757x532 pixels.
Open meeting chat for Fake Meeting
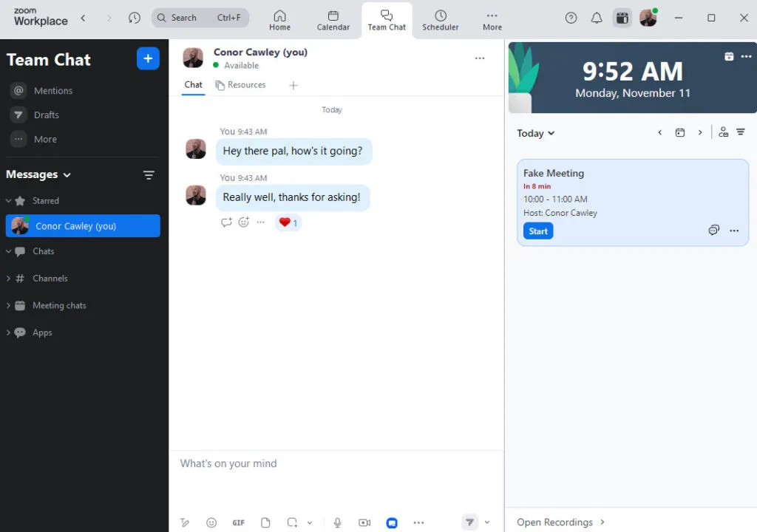(713, 230)
